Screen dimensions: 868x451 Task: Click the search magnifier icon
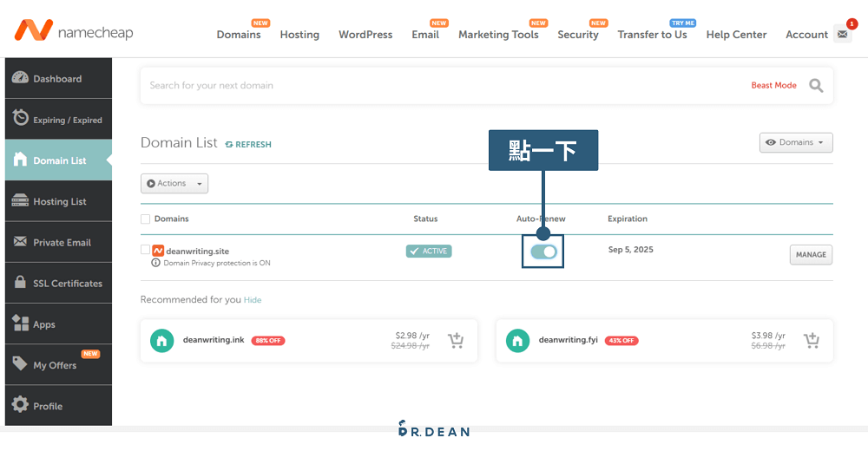[x=816, y=85]
